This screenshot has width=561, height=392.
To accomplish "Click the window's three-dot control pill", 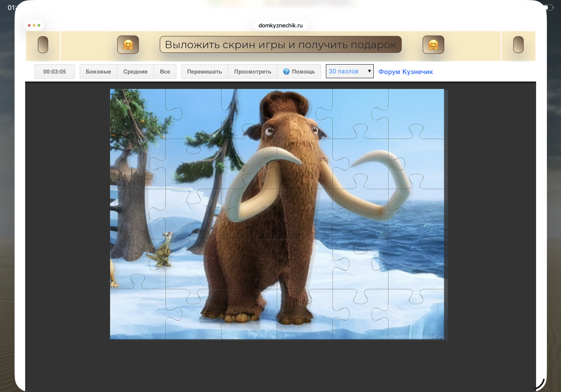I will pos(34,25).
